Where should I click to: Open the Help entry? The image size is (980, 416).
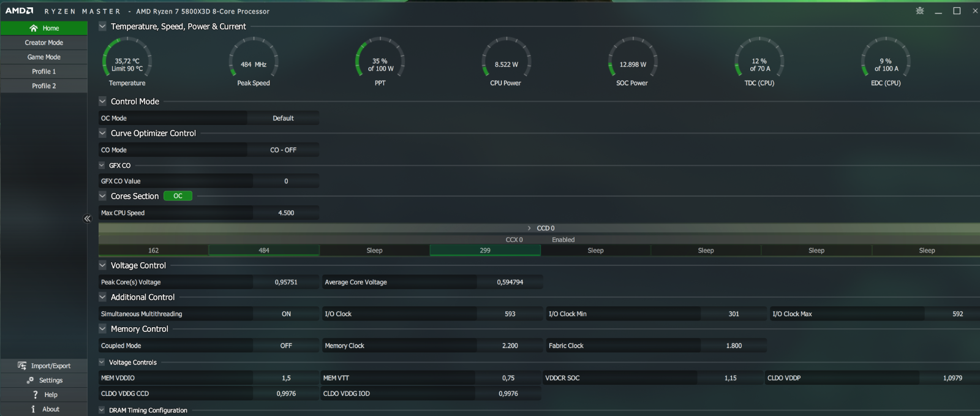pyautogui.click(x=43, y=395)
